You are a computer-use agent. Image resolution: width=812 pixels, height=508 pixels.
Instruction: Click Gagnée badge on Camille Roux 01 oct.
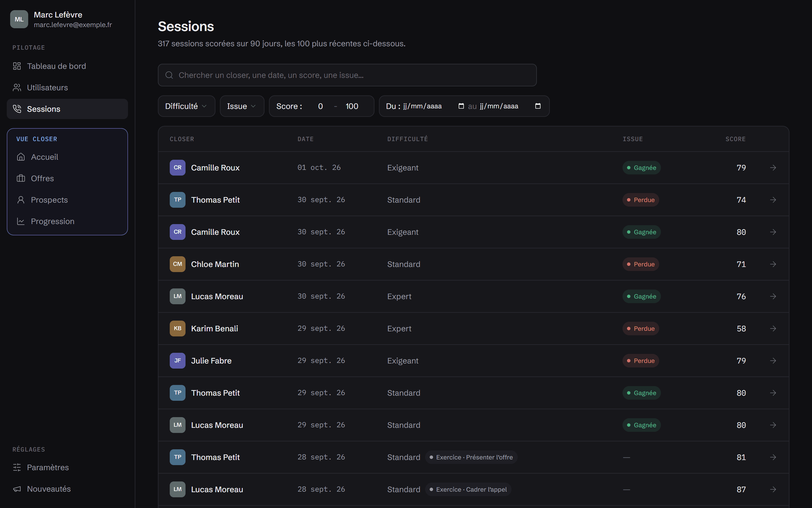641,168
